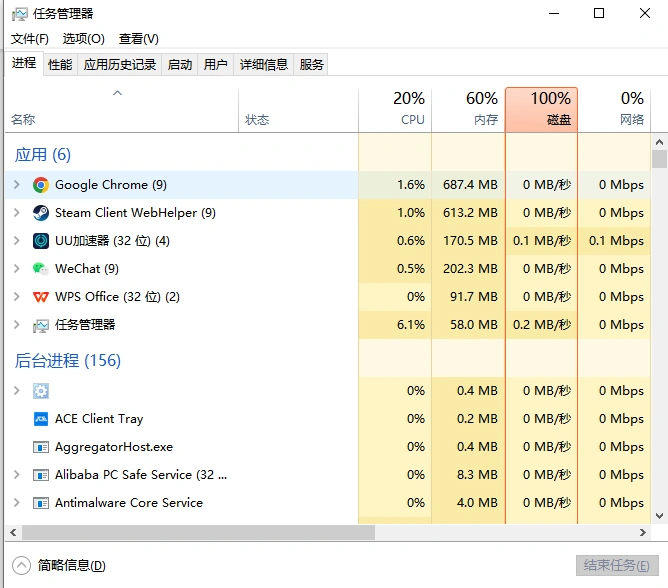This screenshot has height=588, width=668.
Task: Click the Antimalware Core Service icon
Action: point(41,503)
